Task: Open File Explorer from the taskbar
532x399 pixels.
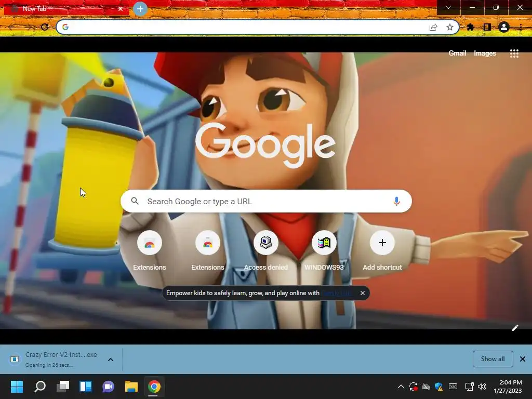Action: (x=131, y=387)
